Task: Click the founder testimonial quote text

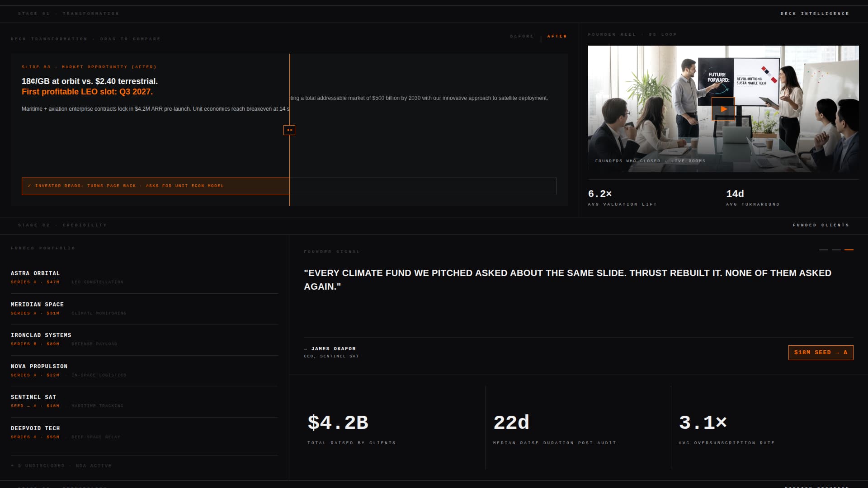Action: pyautogui.click(x=568, y=280)
